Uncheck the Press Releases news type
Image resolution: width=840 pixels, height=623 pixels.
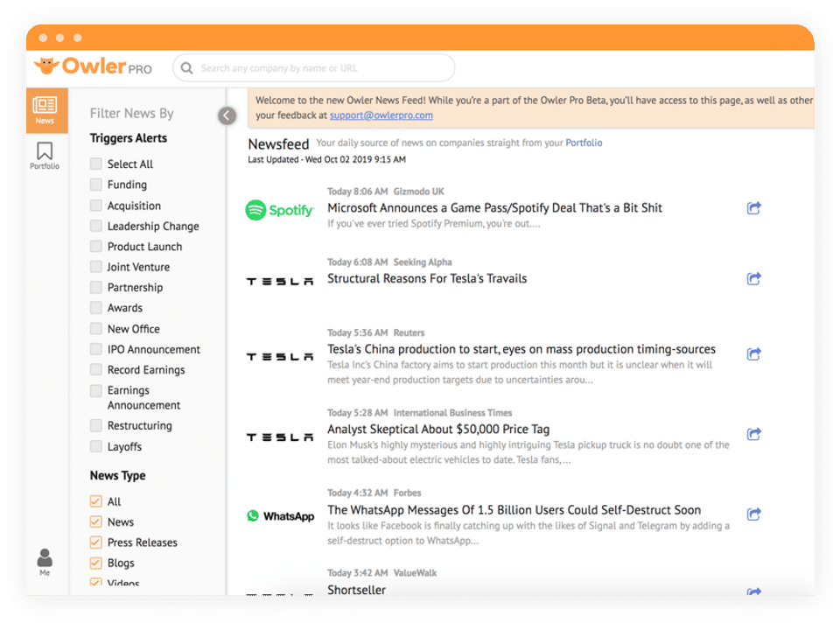(96, 542)
